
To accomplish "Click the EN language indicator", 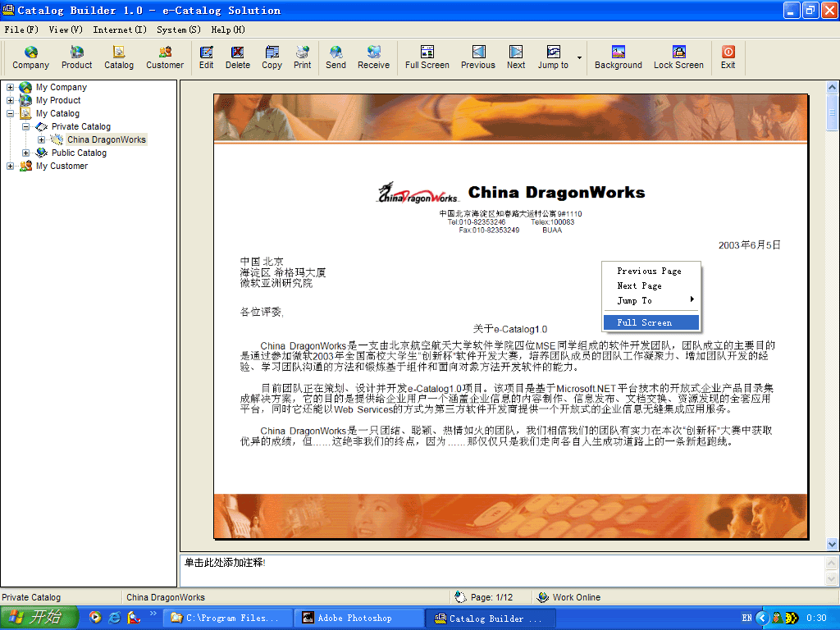I will point(746,618).
